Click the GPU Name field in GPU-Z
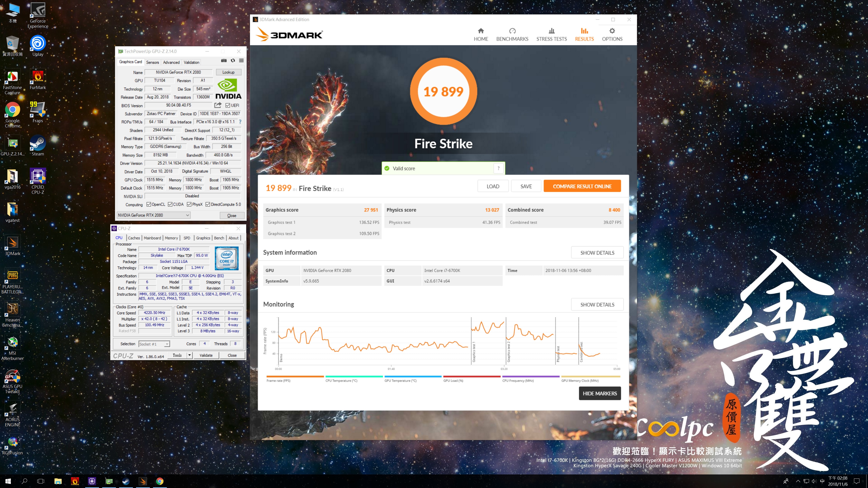The height and width of the screenshot is (488, 868). [x=178, y=72]
